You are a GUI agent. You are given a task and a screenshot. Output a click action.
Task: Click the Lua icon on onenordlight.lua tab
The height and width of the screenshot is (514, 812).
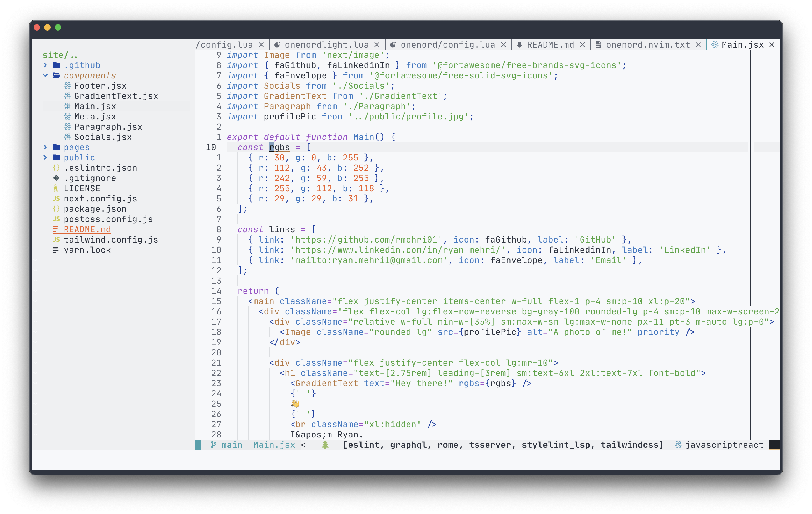pyautogui.click(x=277, y=45)
